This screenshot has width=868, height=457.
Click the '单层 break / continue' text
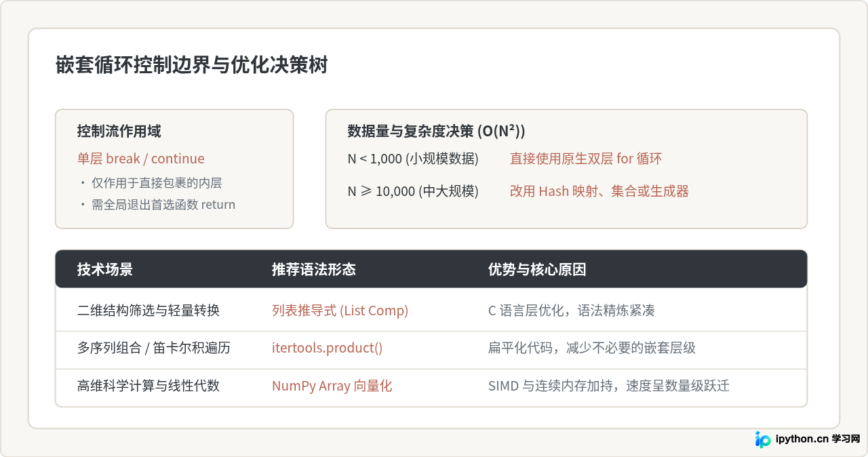click(x=141, y=159)
